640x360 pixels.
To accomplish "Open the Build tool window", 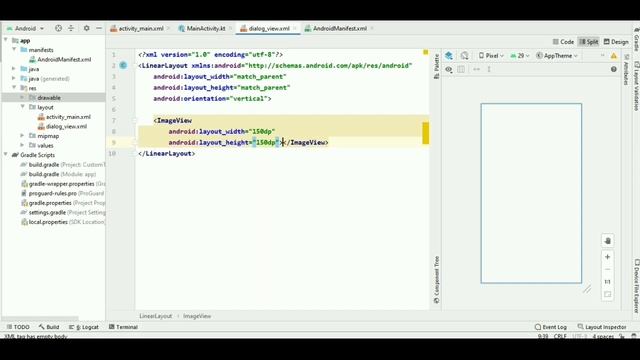I will point(49,327).
